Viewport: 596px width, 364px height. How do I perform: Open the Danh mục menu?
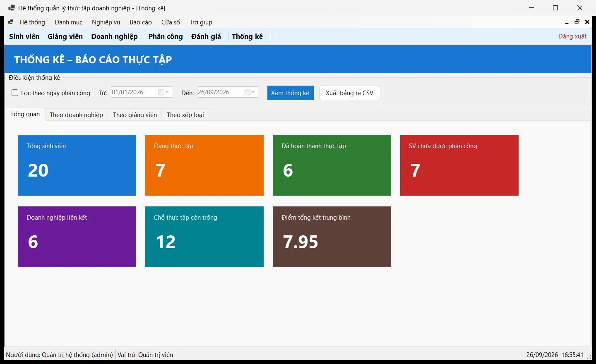pos(69,22)
